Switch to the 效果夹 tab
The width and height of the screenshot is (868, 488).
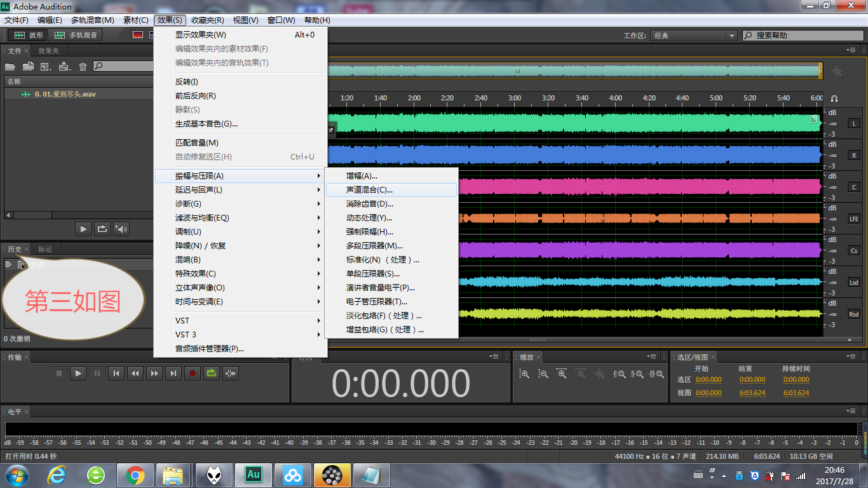tap(48, 51)
